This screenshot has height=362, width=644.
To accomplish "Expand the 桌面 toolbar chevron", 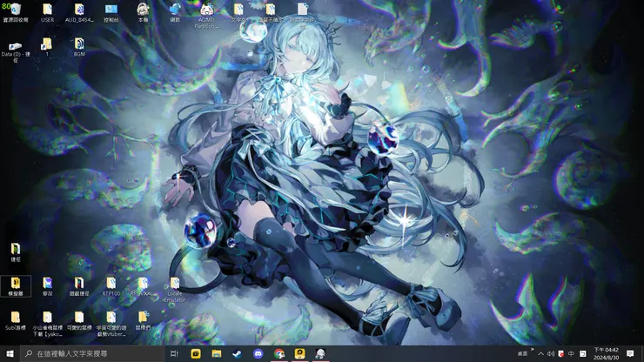I will [533, 350].
